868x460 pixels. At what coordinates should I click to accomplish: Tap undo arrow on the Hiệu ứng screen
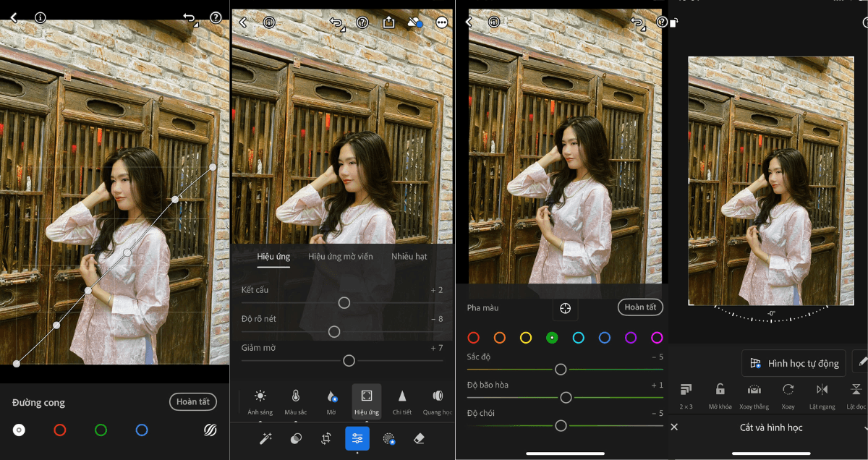337,24
